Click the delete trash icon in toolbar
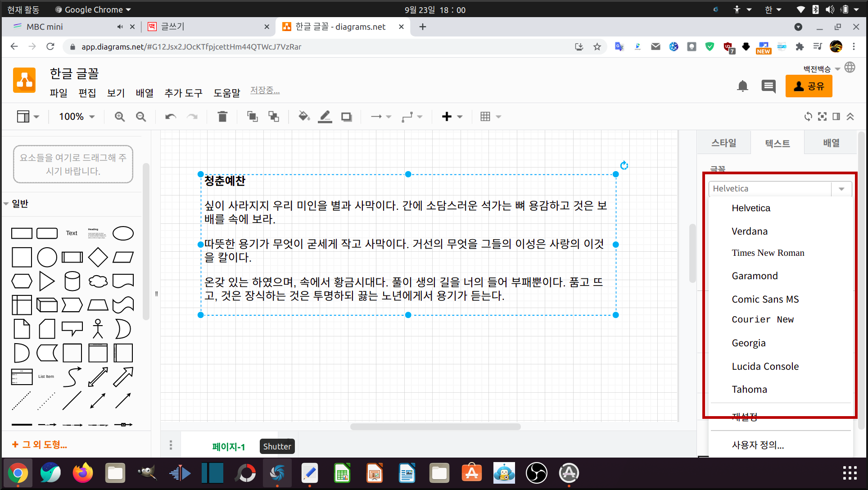The height and width of the screenshot is (490, 868). click(222, 117)
